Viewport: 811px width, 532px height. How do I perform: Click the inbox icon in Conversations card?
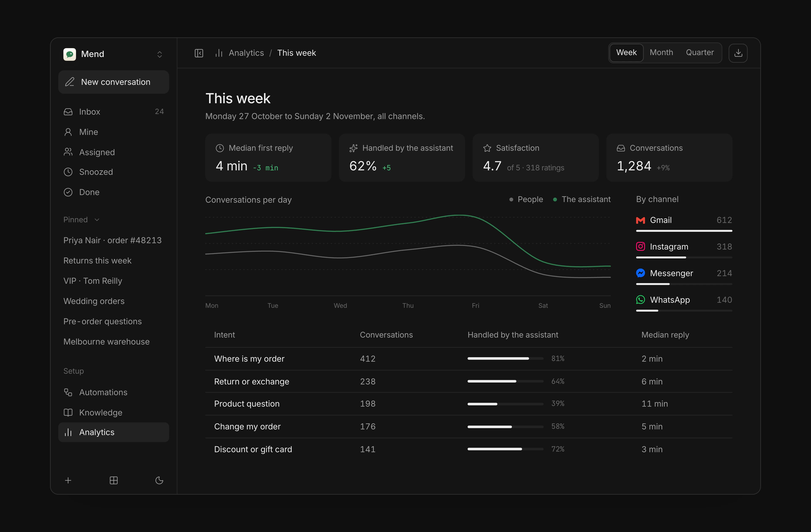pos(621,148)
